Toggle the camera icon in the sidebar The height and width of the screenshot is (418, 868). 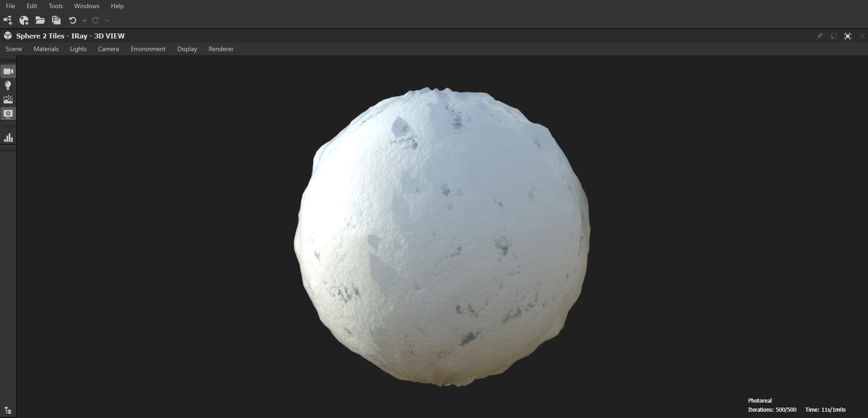[8, 71]
